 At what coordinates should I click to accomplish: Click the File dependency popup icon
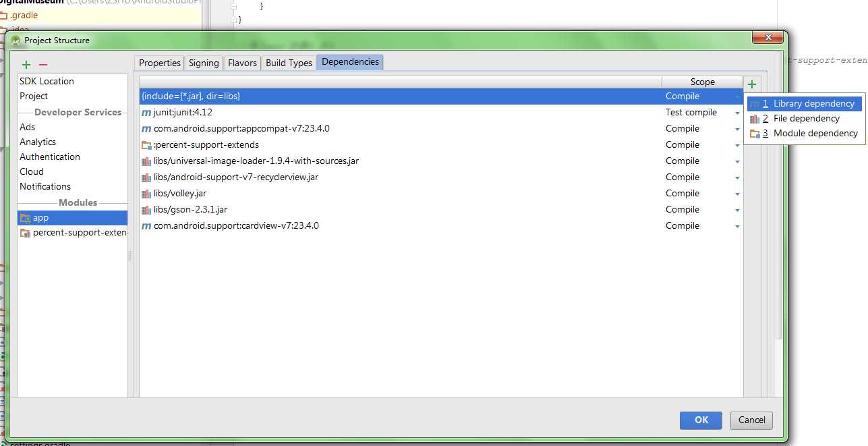(x=755, y=119)
